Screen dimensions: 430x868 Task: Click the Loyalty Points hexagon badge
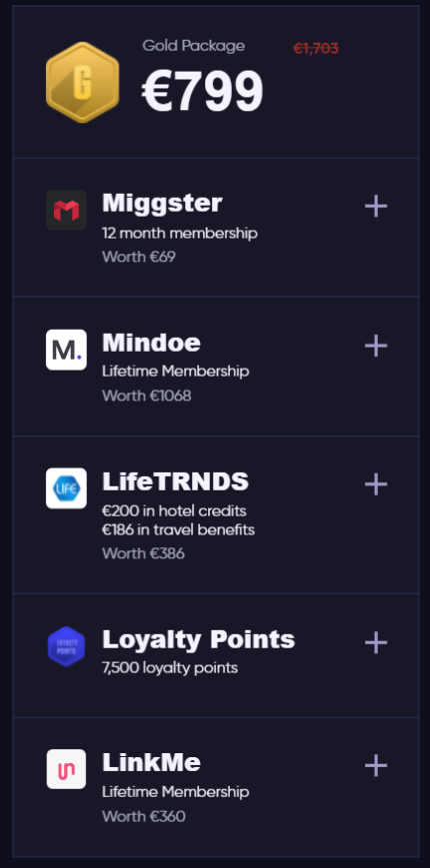(x=66, y=646)
